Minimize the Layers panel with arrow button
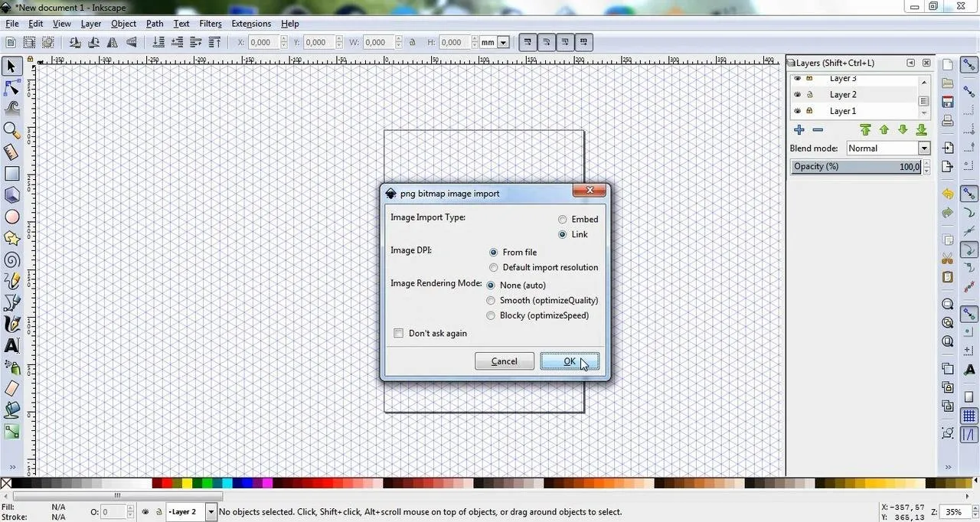Screen dimensions: 980x522 910,63
